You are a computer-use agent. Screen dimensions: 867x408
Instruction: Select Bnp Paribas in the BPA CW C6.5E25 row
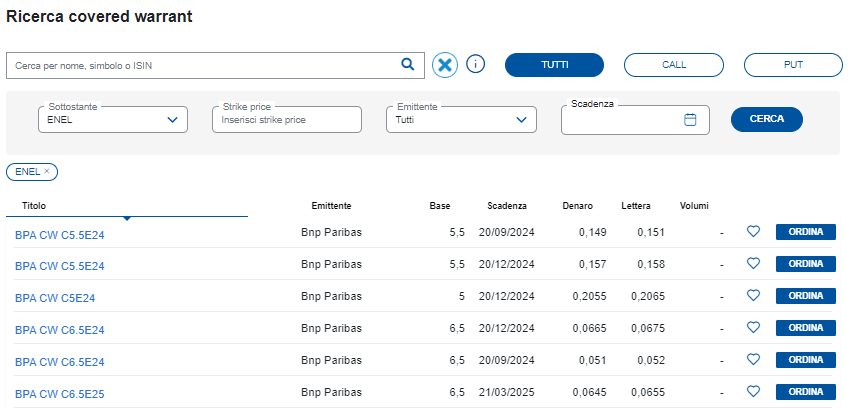pyautogui.click(x=331, y=393)
